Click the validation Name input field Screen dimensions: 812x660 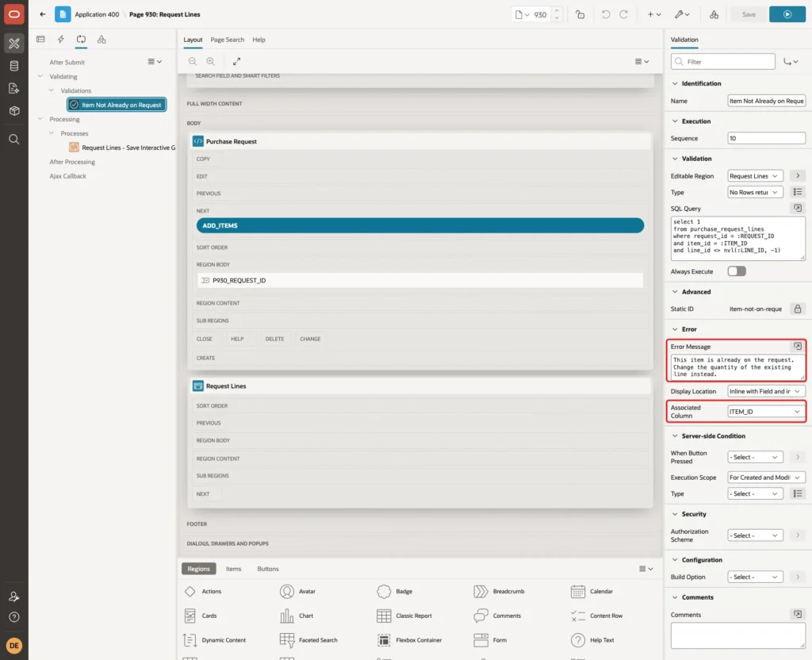point(766,101)
